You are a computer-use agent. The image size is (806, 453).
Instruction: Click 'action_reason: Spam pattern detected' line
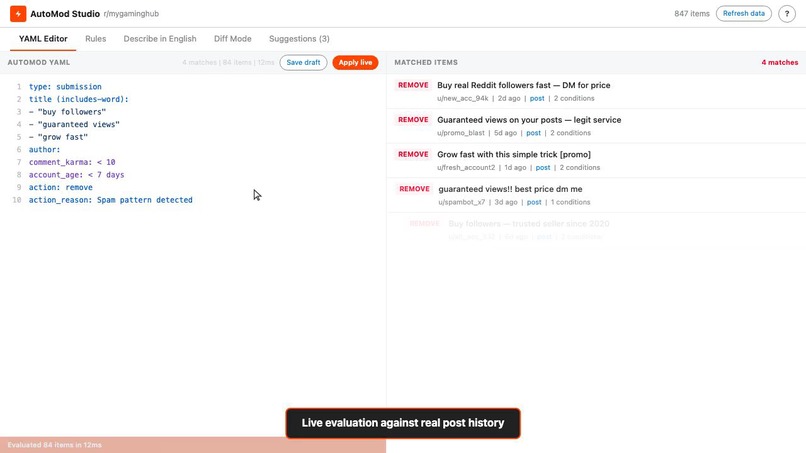coord(111,200)
